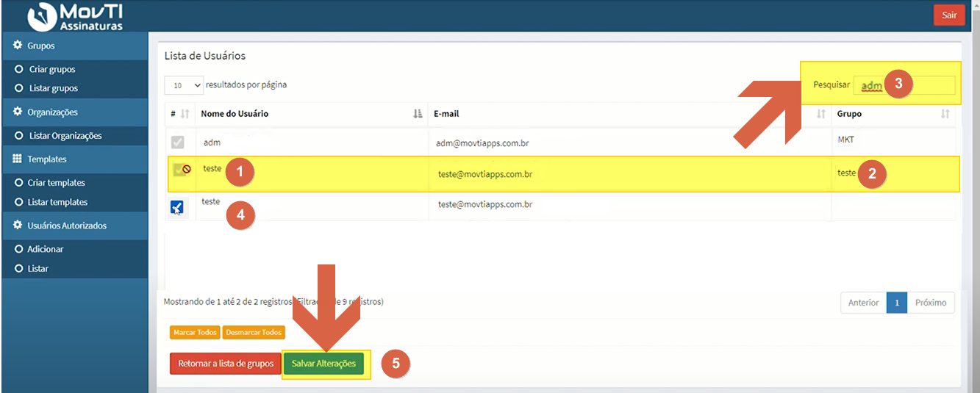Open Criar grupos in sidebar

click(52, 69)
